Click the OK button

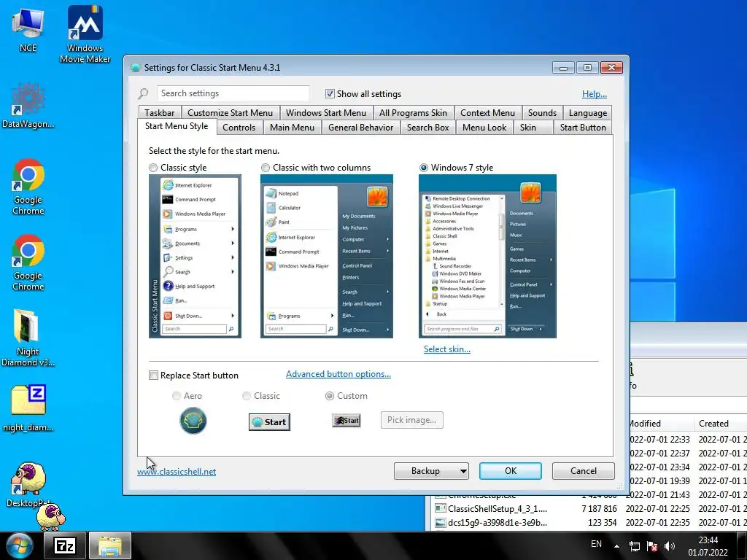(510, 471)
